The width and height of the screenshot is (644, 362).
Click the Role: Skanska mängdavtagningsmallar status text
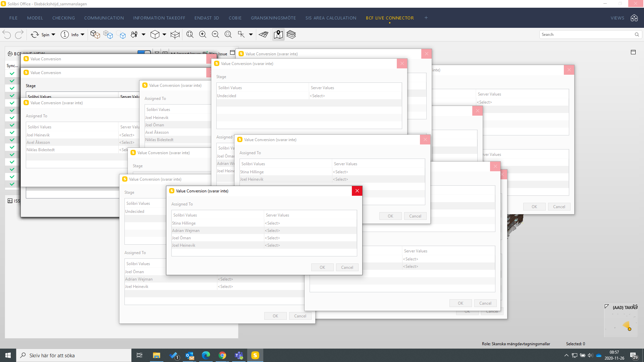pyautogui.click(x=516, y=344)
